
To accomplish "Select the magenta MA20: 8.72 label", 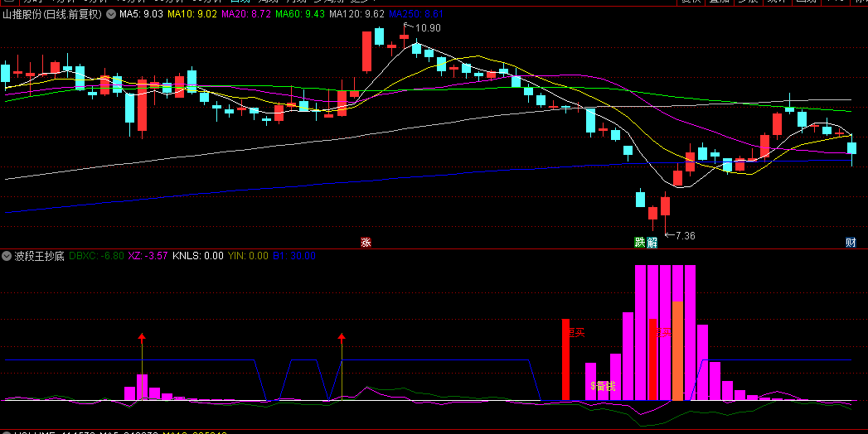I will pos(245,14).
